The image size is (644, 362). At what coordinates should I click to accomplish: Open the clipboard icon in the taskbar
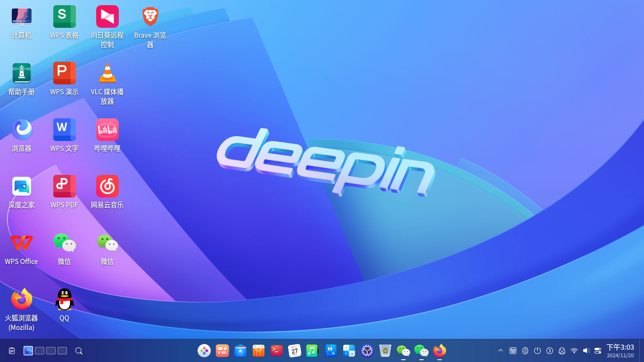12,351
